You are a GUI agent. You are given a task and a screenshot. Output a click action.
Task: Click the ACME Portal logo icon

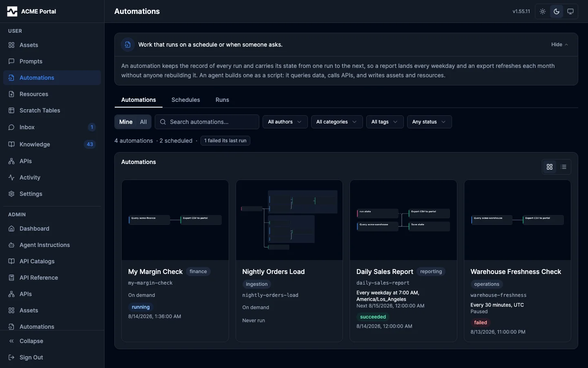tap(12, 11)
